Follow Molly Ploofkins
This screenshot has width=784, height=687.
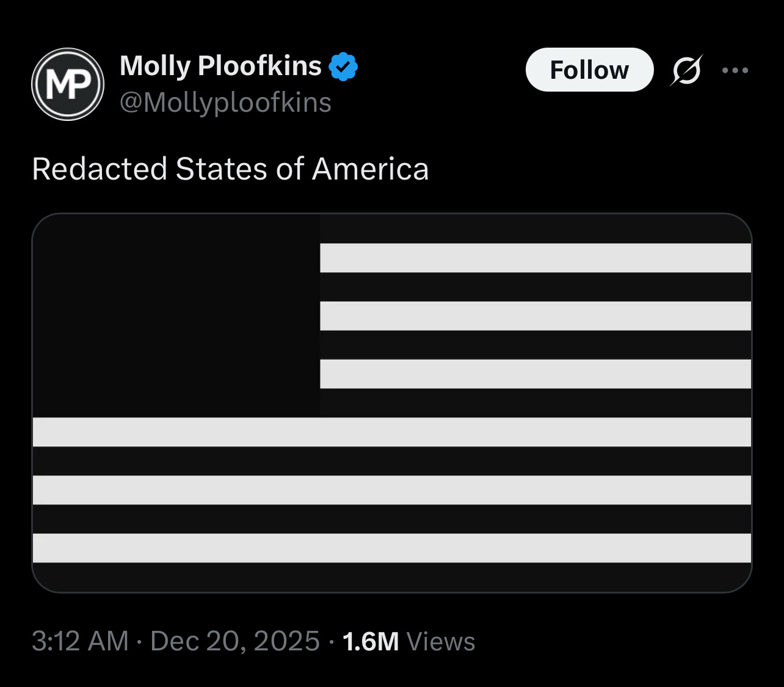(589, 70)
